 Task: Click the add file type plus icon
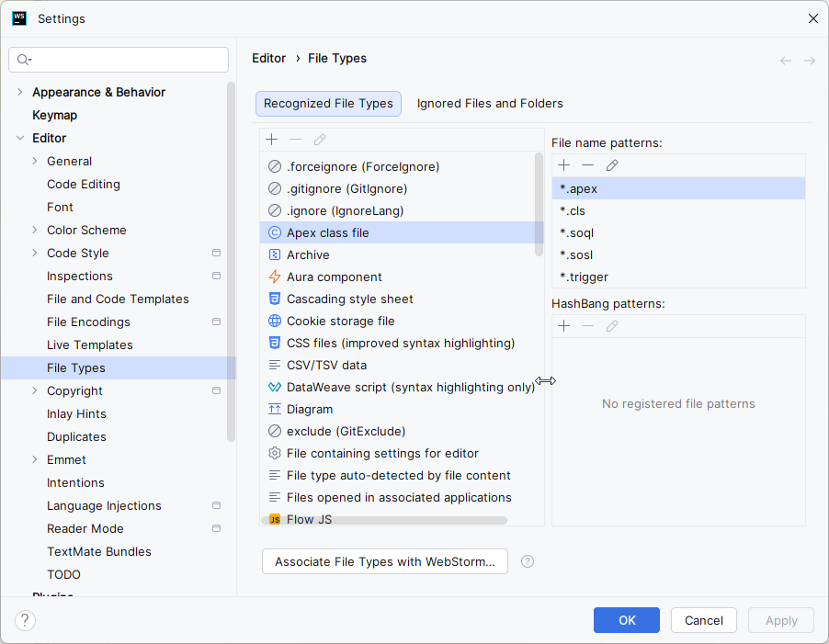[x=272, y=140]
